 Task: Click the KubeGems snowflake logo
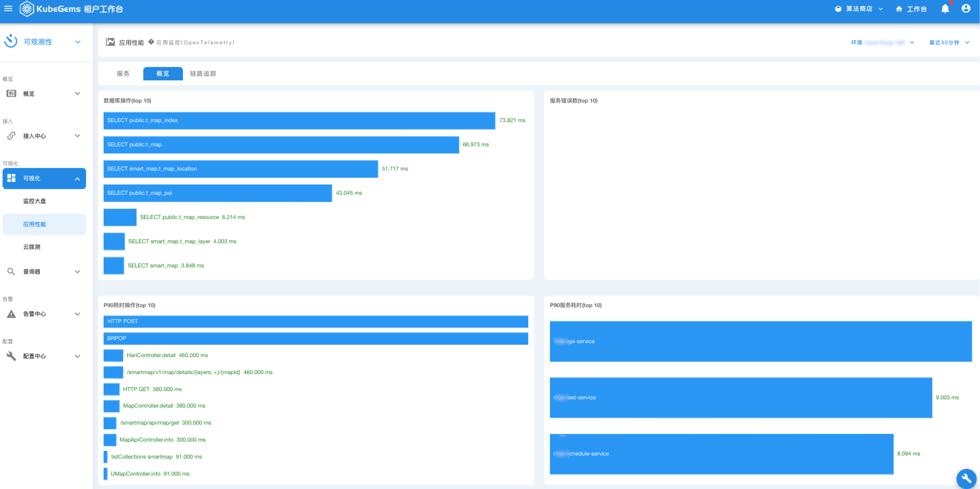coord(27,9)
